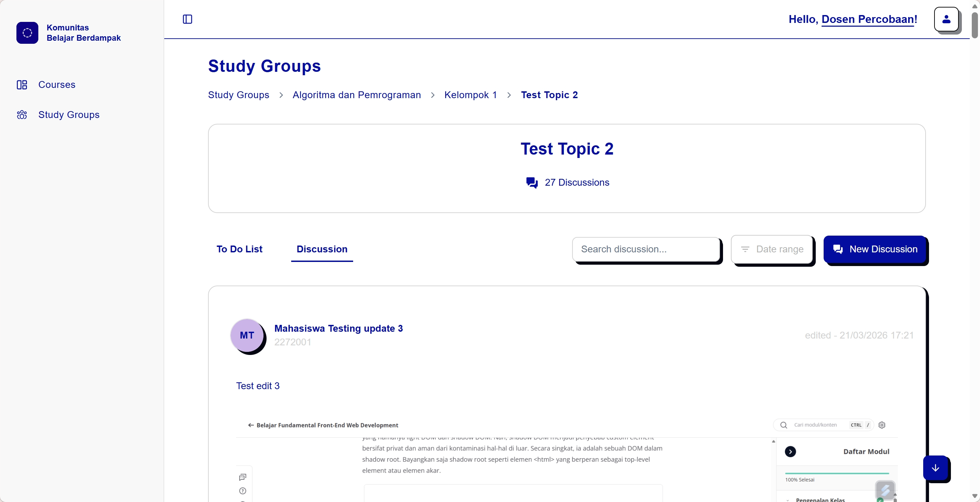Click the Test Topic 2 heading
This screenshot has height=502, width=980.
click(567, 149)
